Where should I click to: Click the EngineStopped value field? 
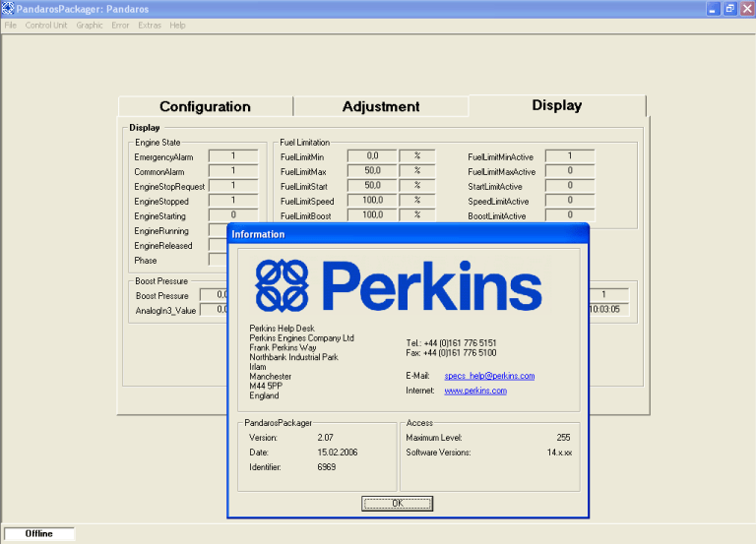(233, 201)
